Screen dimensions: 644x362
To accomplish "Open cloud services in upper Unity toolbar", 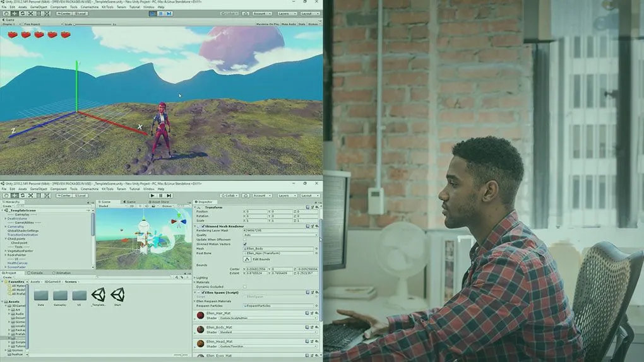I will (x=246, y=13).
